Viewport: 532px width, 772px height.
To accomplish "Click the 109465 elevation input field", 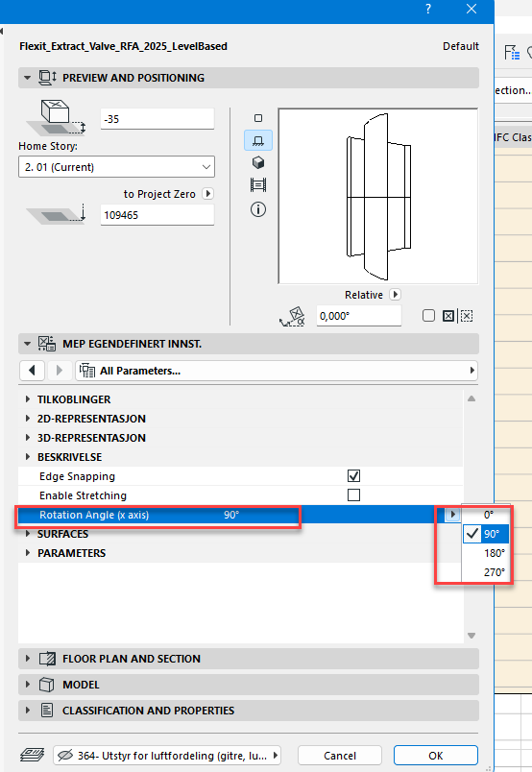I will pyautogui.click(x=157, y=215).
